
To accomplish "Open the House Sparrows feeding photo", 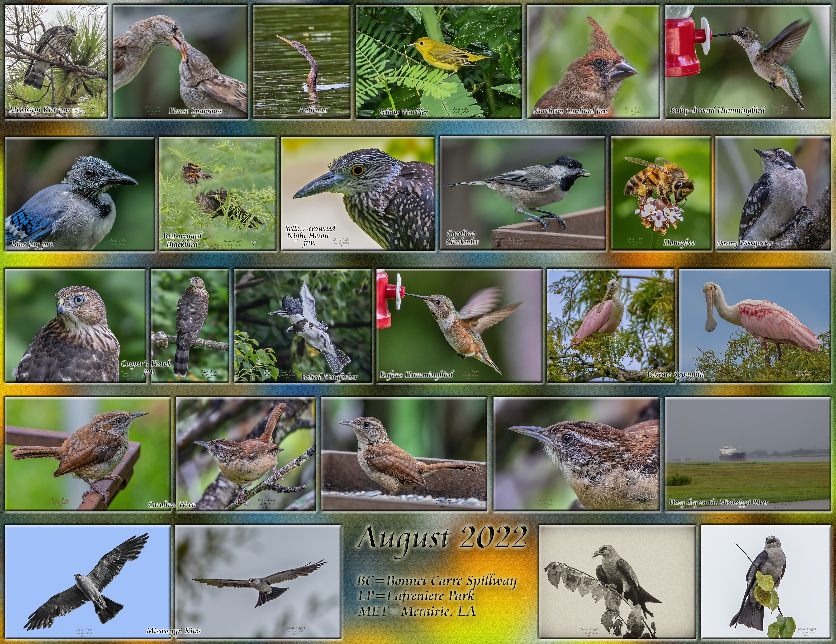I will pyautogui.click(x=180, y=61).
